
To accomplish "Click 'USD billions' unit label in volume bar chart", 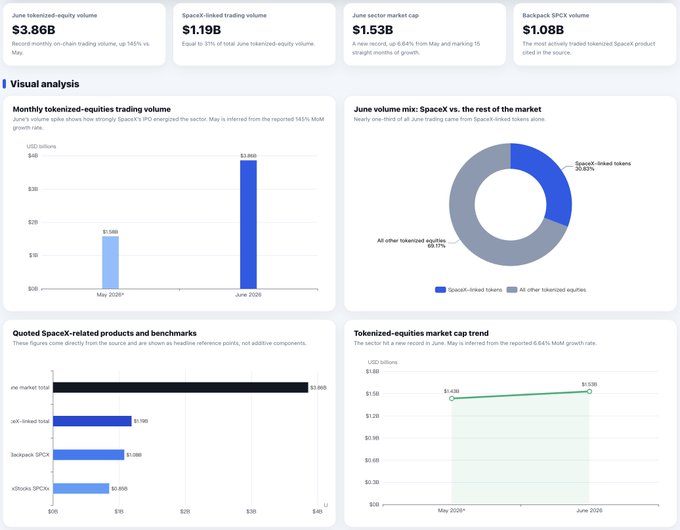I will (x=41, y=146).
